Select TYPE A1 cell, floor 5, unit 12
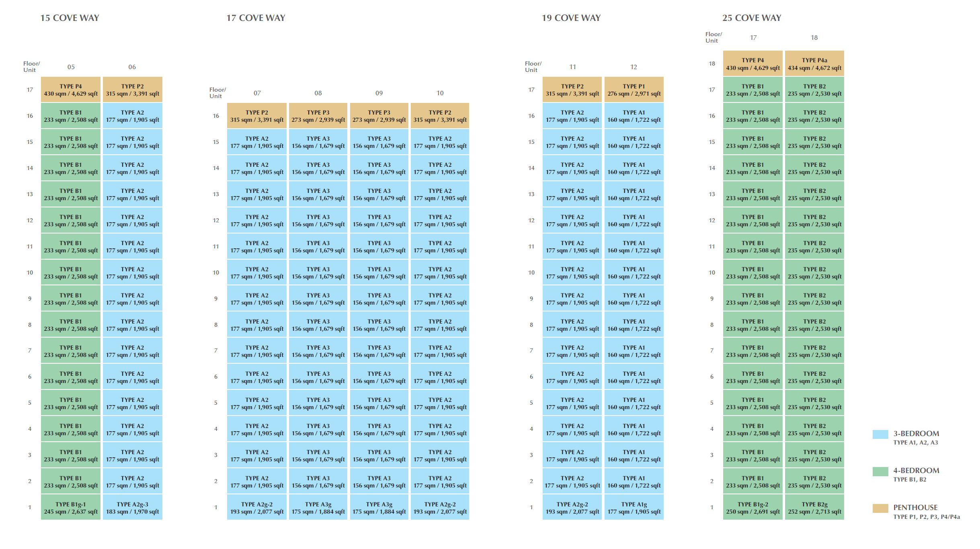The image size is (980, 549). pyautogui.click(x=634, y=403)
